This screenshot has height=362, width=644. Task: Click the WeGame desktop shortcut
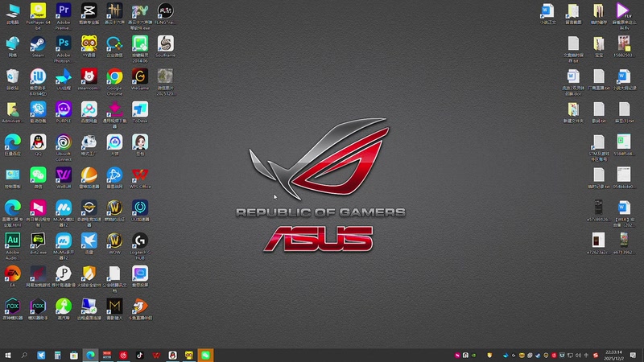pos(140,79)
